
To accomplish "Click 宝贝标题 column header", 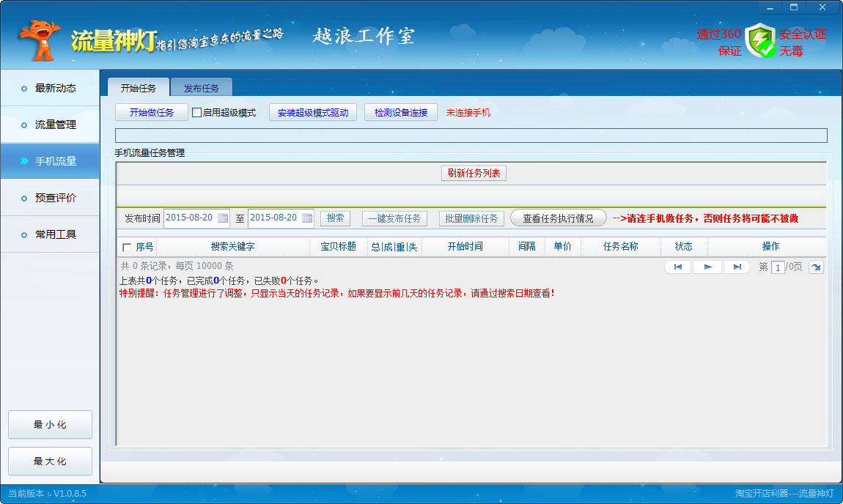I will pos(338,247).
